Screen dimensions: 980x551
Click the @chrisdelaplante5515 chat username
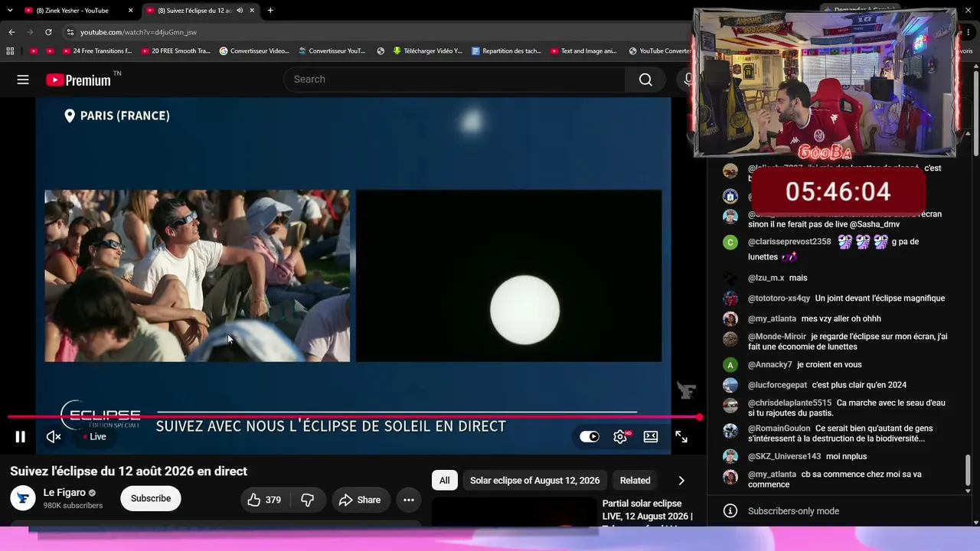[789, 403]
